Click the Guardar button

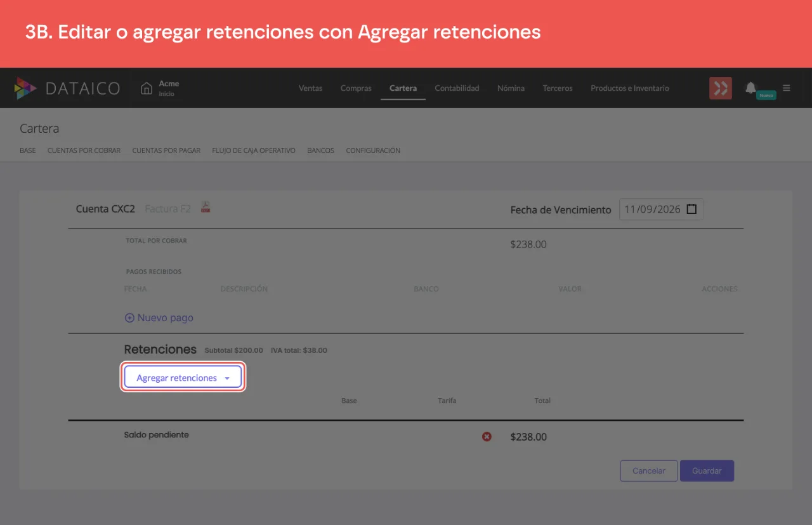[707, 471]
